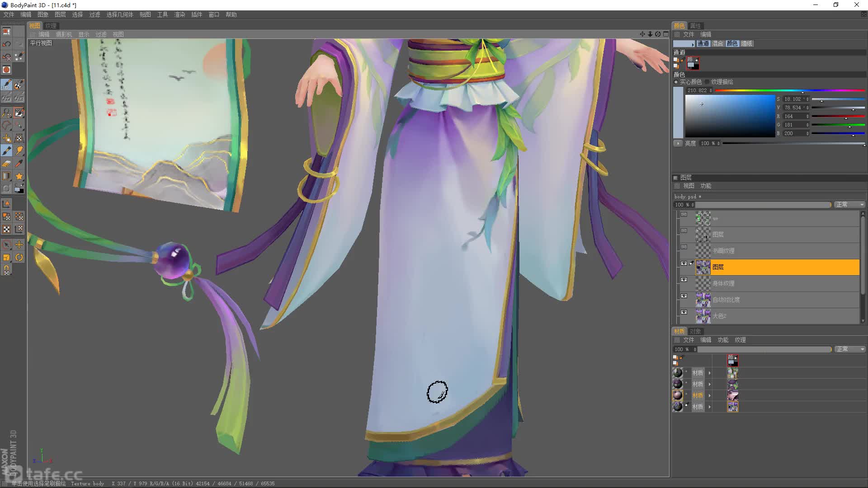Select the Brush tool in left toolbar
Screen dimensions: 868x488
tap(6, 151)
